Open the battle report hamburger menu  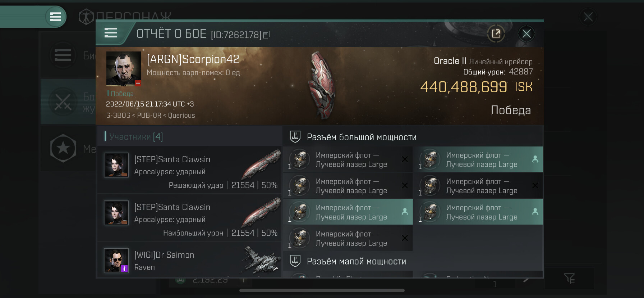coord(111,33)
